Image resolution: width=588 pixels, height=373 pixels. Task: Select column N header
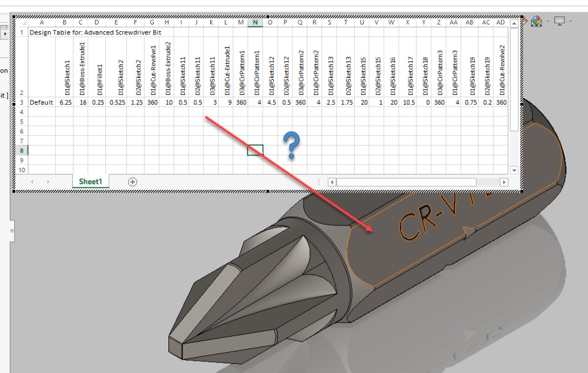[x=255, y=23]
